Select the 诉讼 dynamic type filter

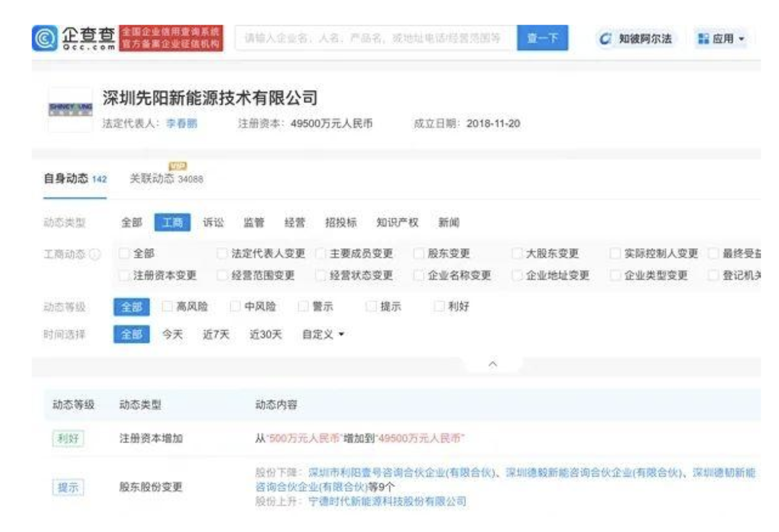tap(214, 223)
